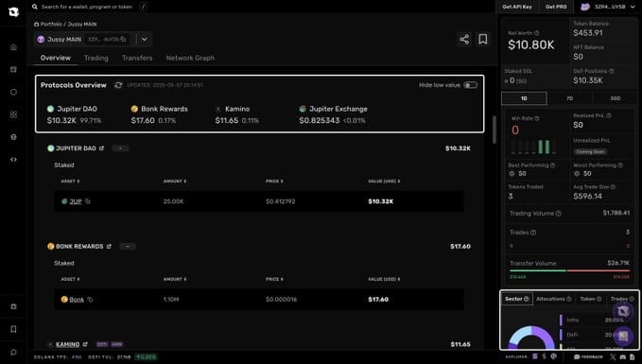The width and height of the screenshot is (642, 364).
Task: Open the KAMINO protocol link
Action: [x=67, y=344]
